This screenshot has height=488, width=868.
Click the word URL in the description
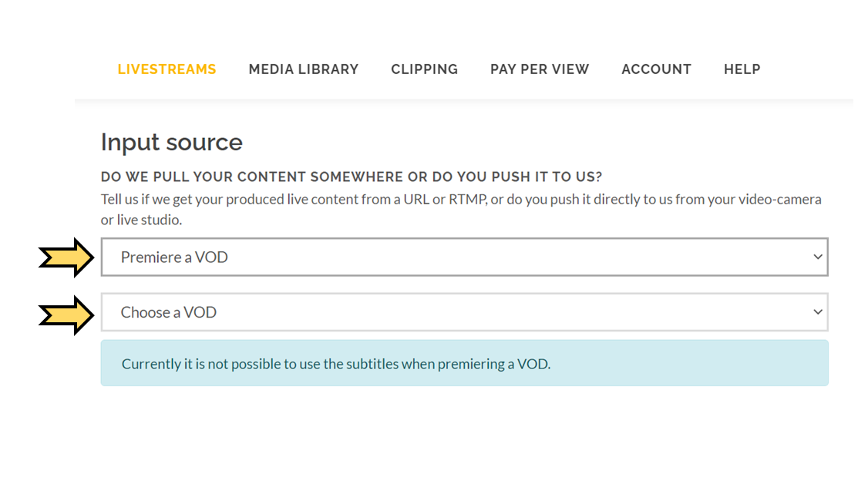pos(416,200)
